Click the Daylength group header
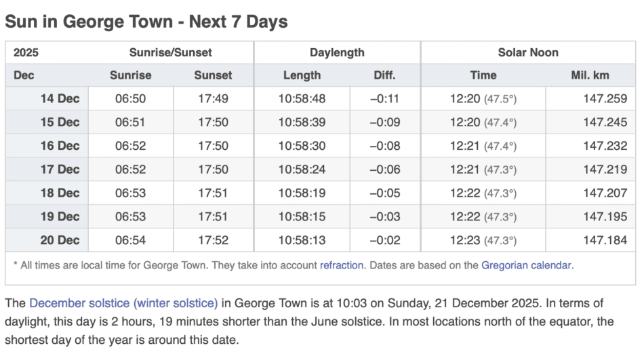 click(337, 52)
